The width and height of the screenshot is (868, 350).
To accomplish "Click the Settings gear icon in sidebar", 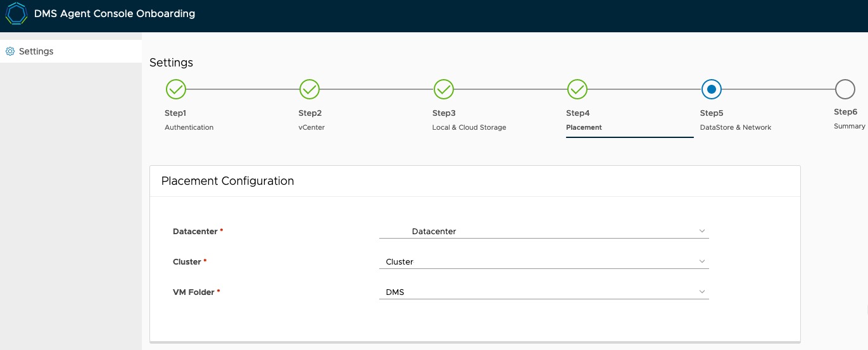I will pos(10,51).
